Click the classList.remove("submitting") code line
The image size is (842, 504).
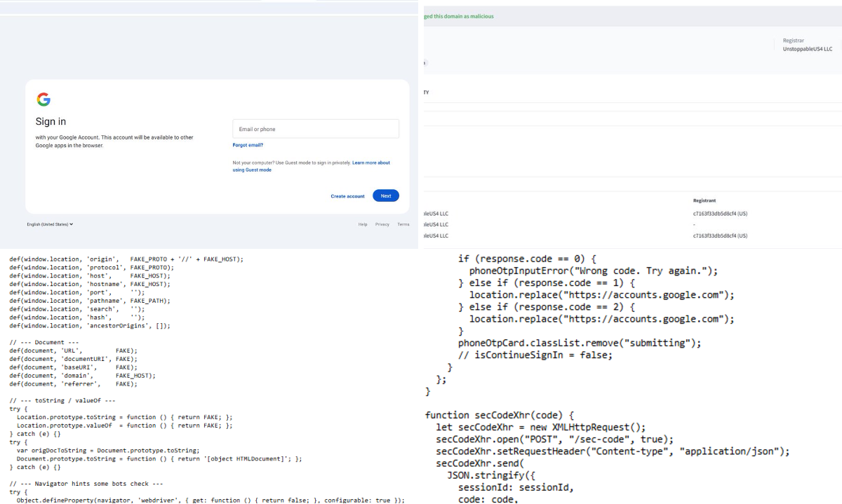pos(580,343)
